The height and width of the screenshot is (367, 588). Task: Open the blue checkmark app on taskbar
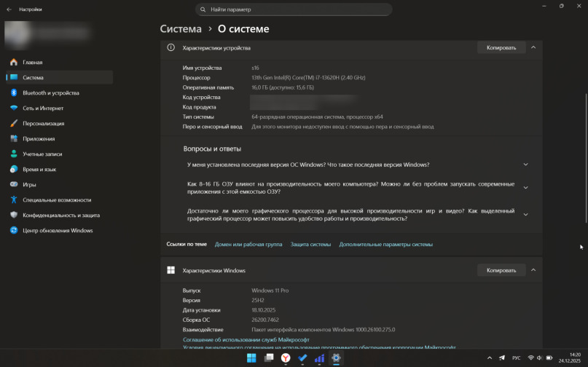(302, 358)
